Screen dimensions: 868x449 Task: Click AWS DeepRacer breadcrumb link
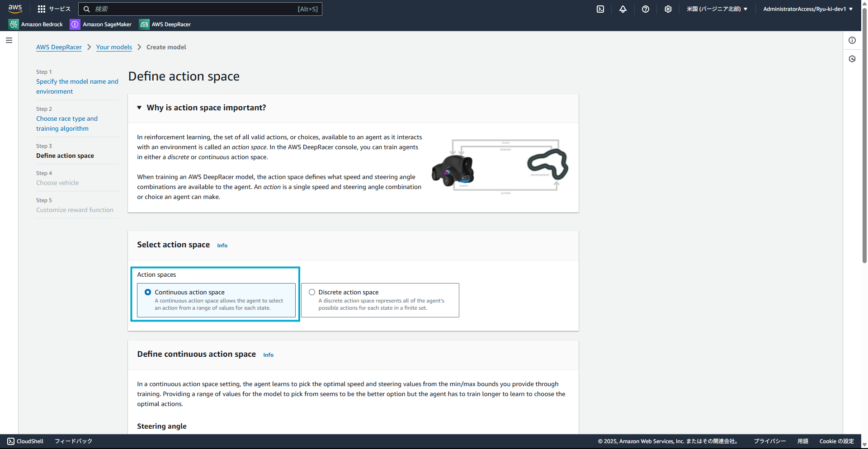(x=59, y=47)
